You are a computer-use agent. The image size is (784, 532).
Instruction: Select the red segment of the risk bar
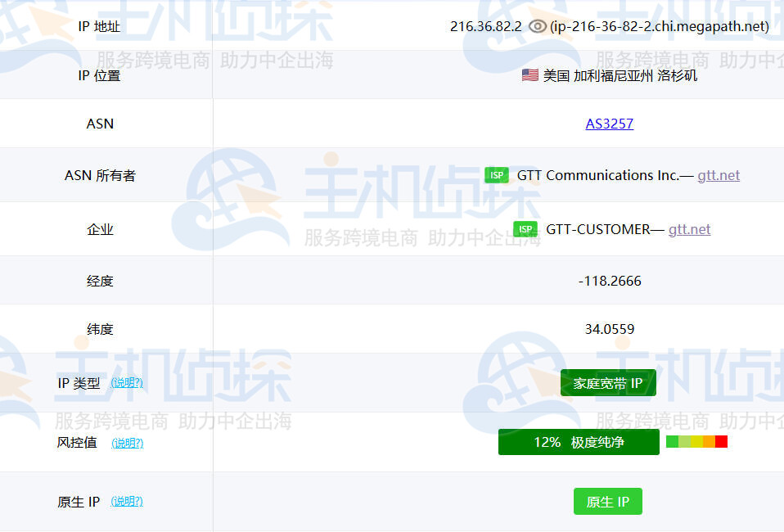[721, 442]
